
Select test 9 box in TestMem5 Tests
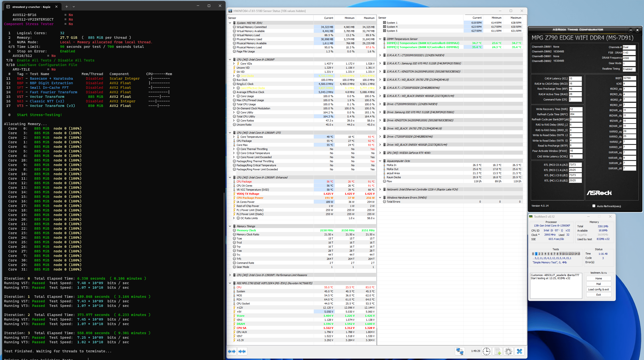[560, 254]
